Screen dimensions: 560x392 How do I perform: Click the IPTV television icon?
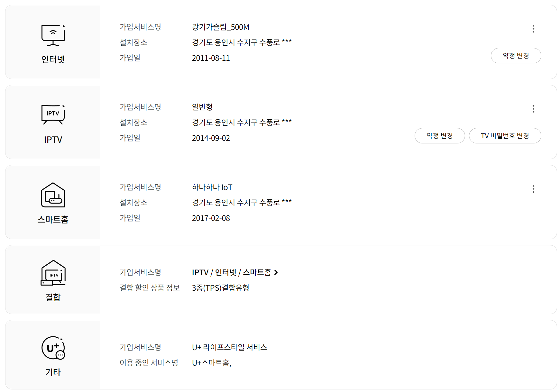(53, 114)
